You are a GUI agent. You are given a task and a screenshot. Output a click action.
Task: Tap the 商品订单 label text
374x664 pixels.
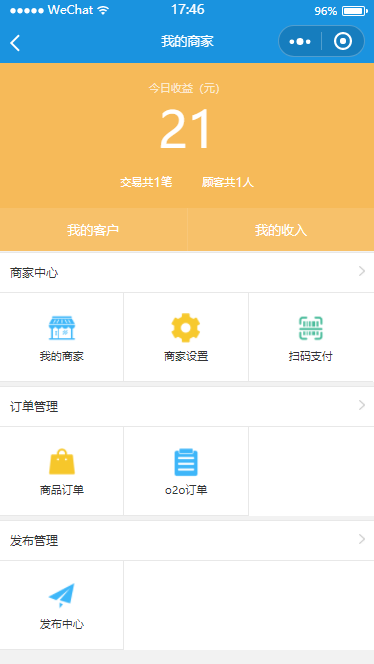62,490
